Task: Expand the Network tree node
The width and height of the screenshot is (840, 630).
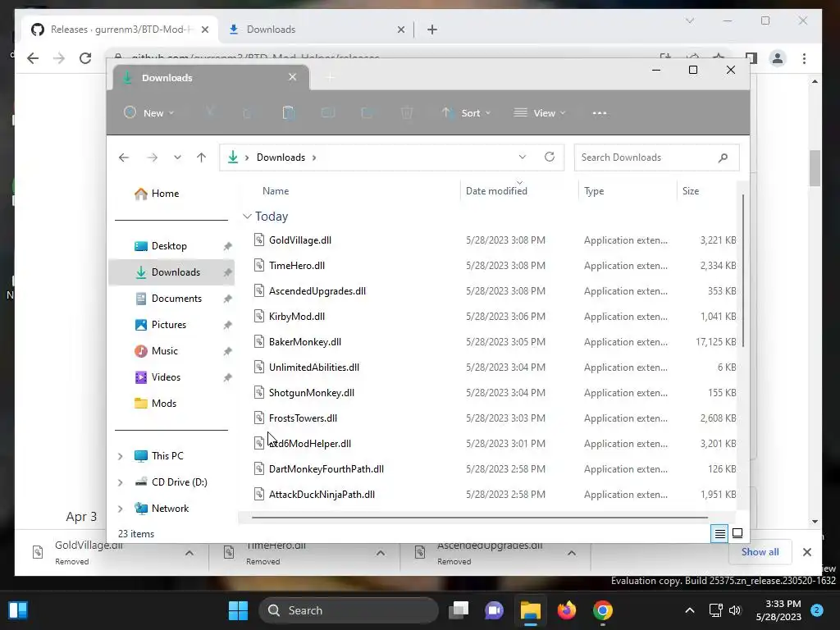Action: (x=120, y=509)
